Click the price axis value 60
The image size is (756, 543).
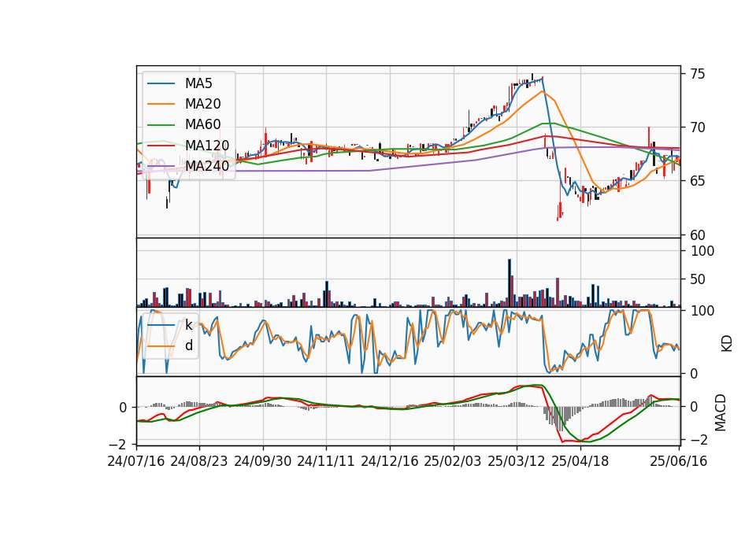(x=697, y=235)
